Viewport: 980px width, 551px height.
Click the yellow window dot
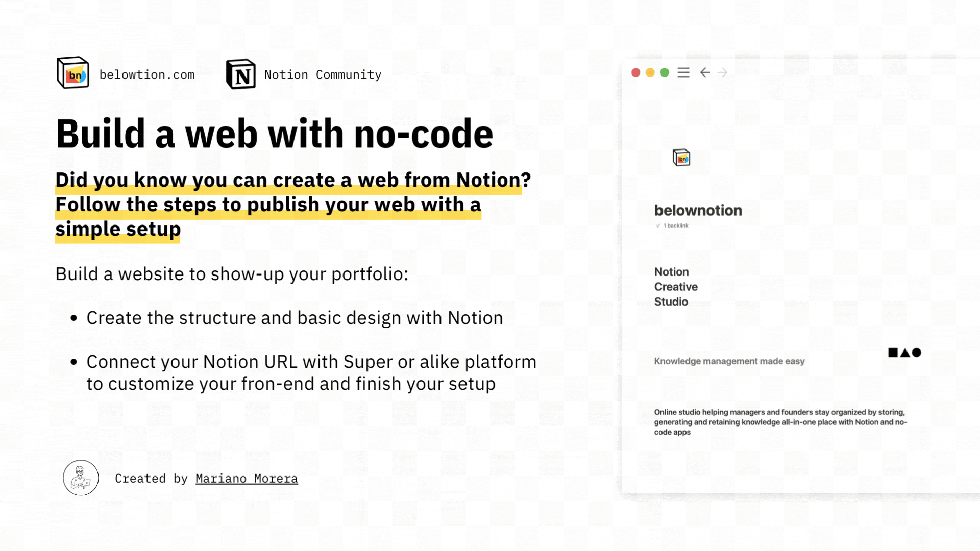650,72
